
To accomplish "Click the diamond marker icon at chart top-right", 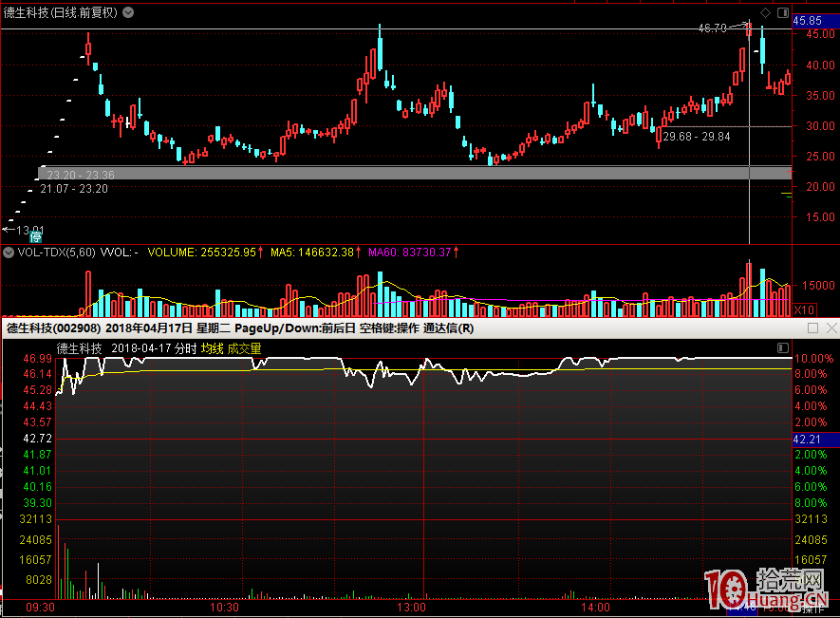I will (x=766, y=12).
